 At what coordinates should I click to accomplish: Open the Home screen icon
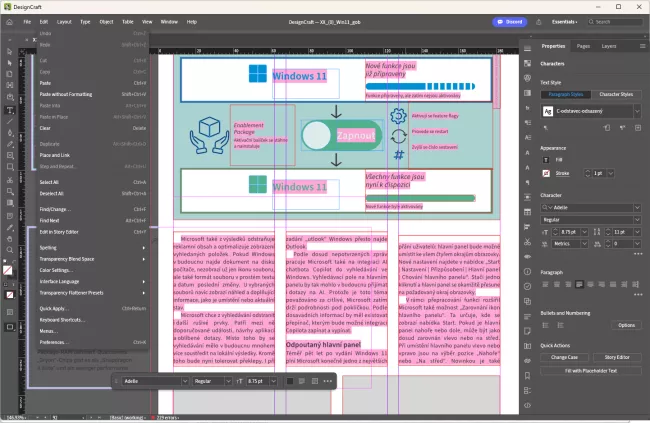[9, 22]
